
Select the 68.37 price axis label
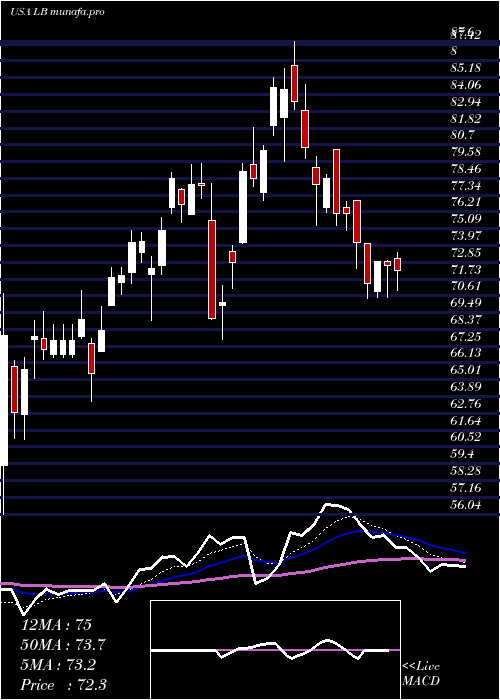pyautogui.click(x=466, y=319)
